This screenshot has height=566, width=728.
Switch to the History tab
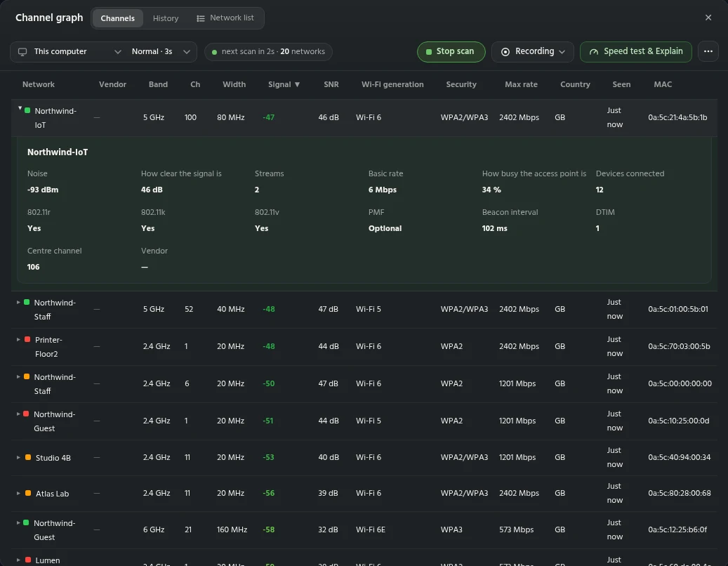[x=166, y=18]
